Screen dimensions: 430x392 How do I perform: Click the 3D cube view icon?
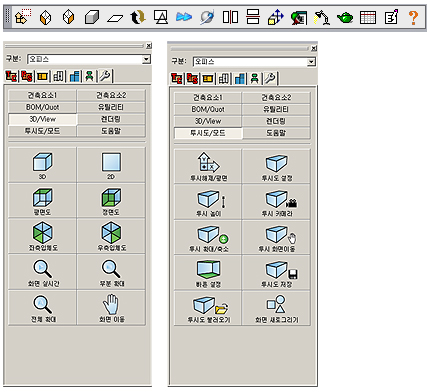(x=42, y=165)
